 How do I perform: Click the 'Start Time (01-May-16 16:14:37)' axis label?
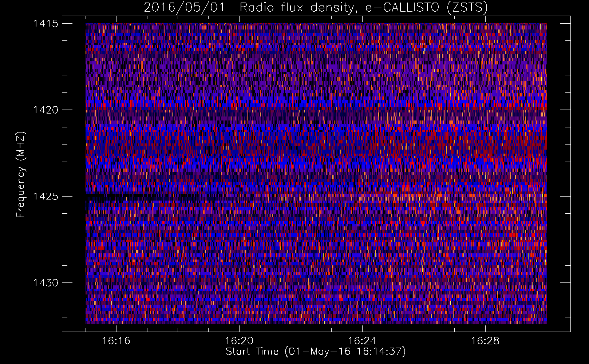[x=316, y=352]
